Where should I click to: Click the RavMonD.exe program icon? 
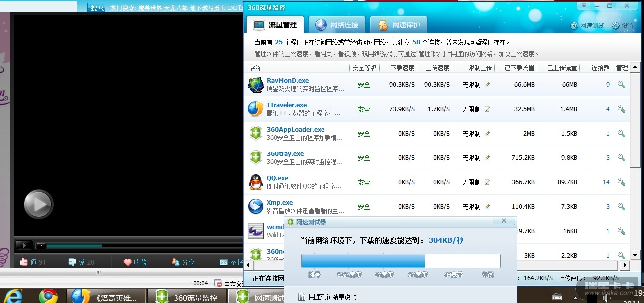point(256,85)
